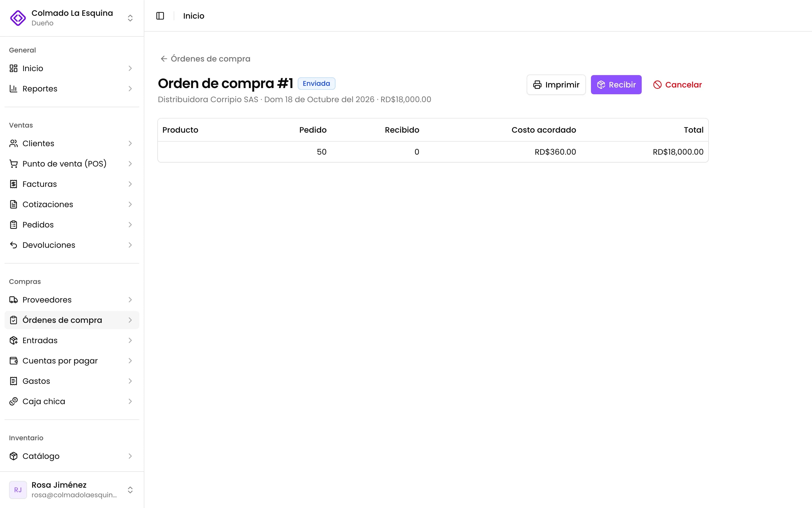This screenshot has width=812, height=508.
Task: Open the Rosa Jiménez account menu chevrons
Action: [x=130, y=490]
